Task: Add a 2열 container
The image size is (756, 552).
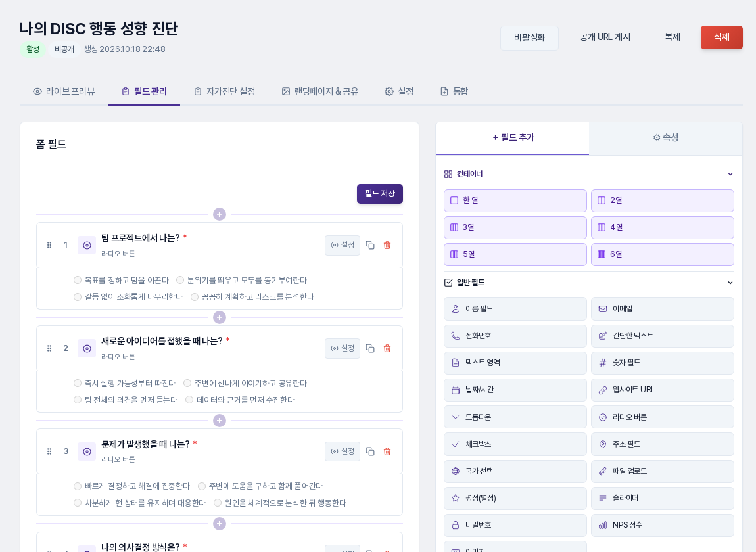Action: pos(663,200)
